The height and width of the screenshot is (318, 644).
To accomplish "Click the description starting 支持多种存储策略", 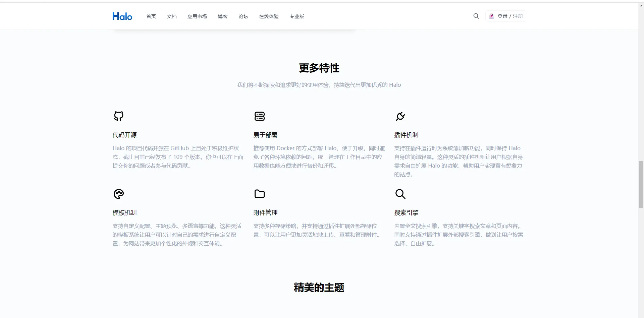I will 318,231.
